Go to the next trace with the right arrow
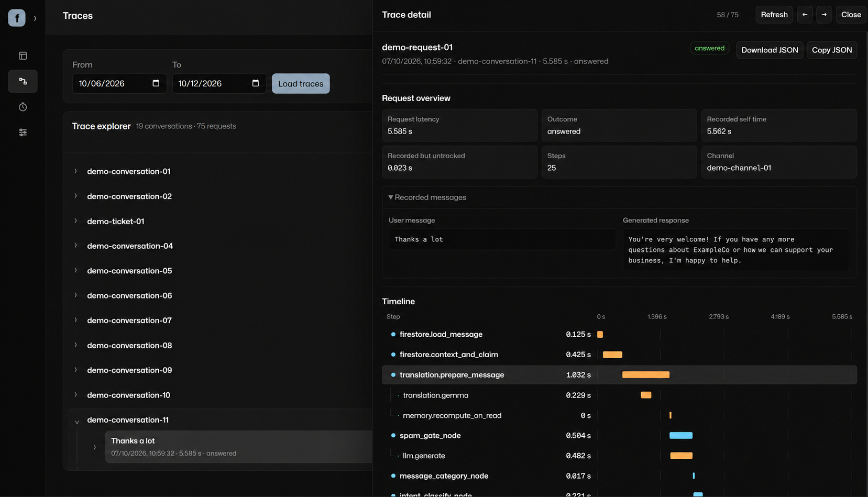868x497 pixels. click(x=824, y=15)
